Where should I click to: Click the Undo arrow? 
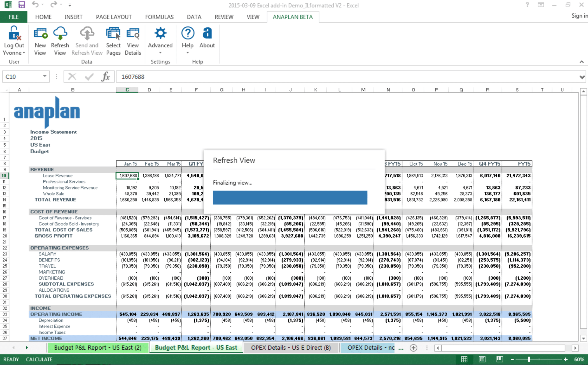click(35, 4)
